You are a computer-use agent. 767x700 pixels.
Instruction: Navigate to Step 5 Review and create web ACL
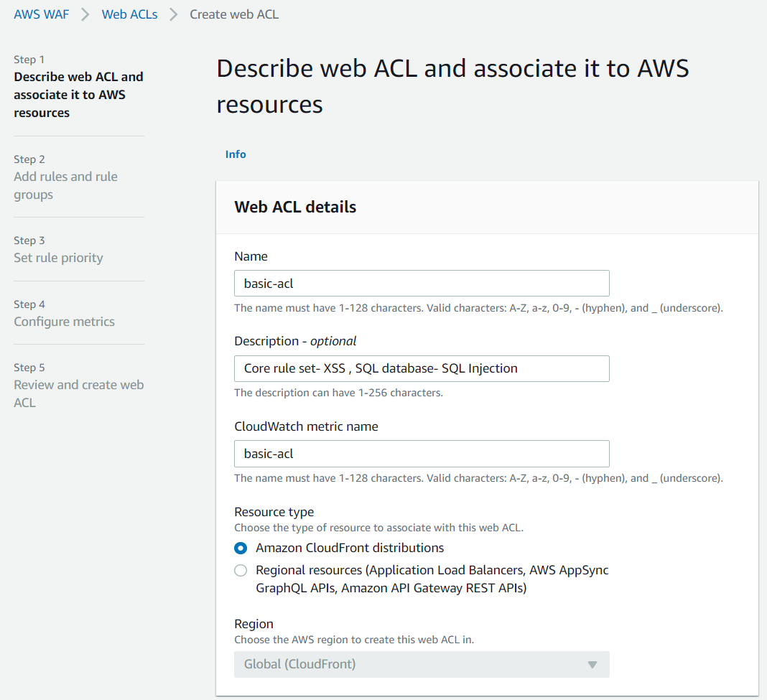[78, 393]
